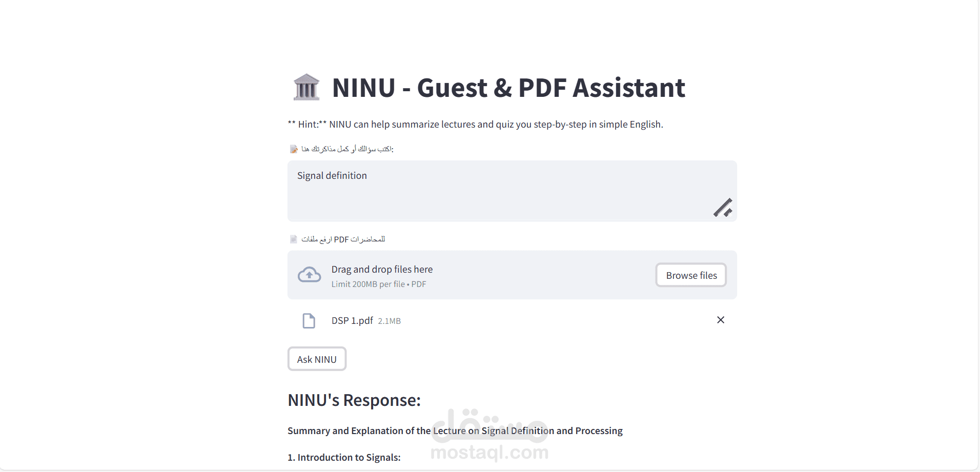Click the memo pencil icon beside the question label
Screen dimensions: 980x472
tap(294, 149)
